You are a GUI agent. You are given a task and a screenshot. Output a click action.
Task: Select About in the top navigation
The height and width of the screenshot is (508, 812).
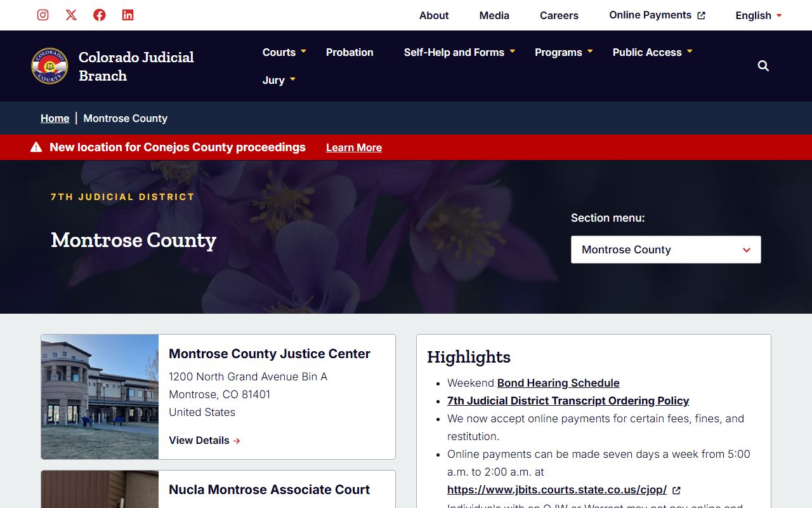(434, 15)
